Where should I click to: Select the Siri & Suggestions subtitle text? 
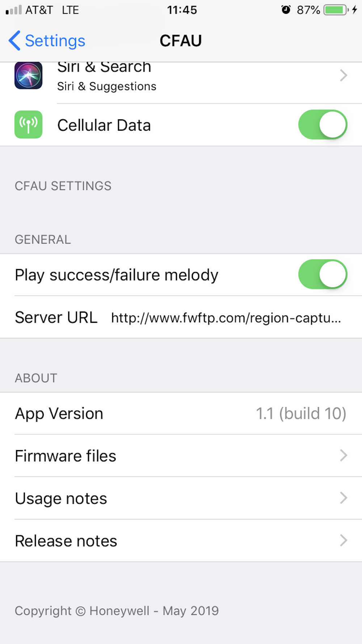point(107,86)
